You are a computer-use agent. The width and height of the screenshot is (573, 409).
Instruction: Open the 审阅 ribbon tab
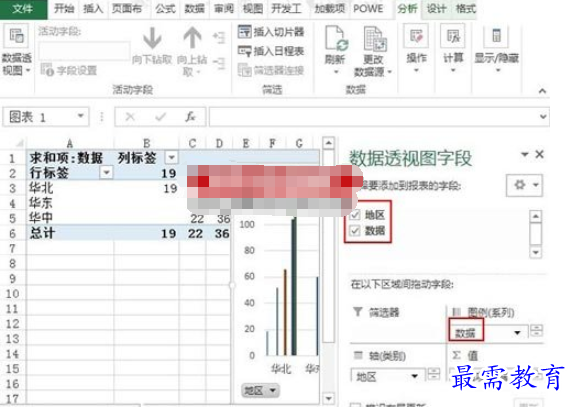click(224, 8)
